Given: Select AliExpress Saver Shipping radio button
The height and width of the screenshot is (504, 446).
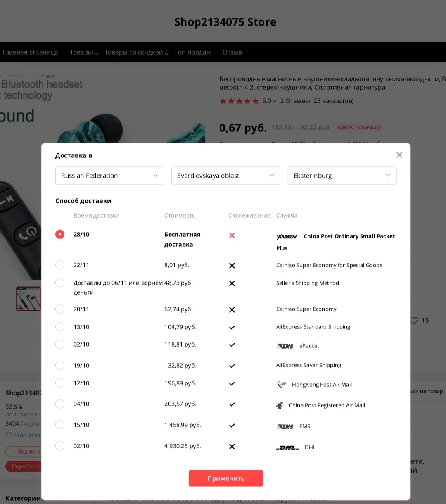Looking at the screenshot, I should pyautogui.click(x=60, y=365).
